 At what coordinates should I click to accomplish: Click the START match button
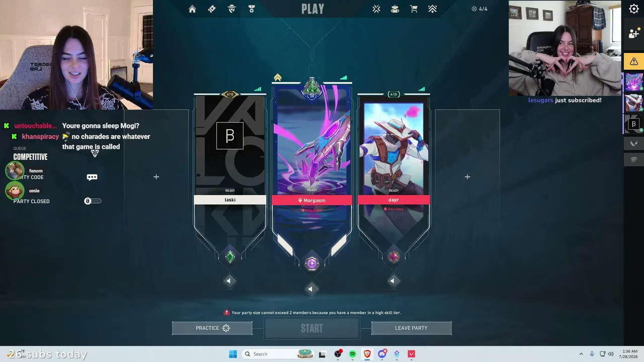312,328
